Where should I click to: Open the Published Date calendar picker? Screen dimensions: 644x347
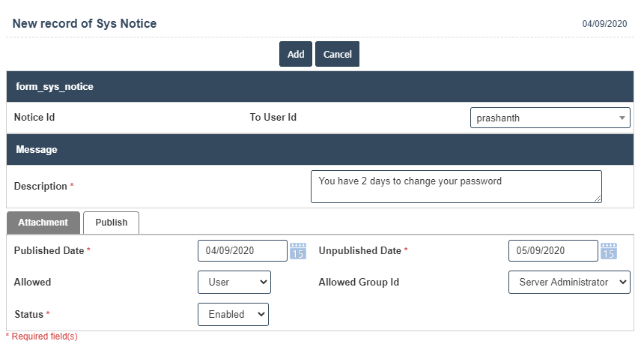(x=298, y=251)
